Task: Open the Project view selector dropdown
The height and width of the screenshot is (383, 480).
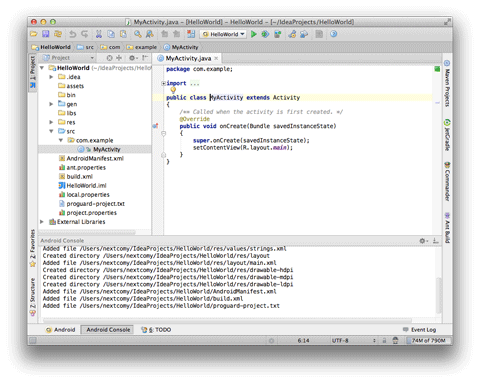Action: [69, 58]
